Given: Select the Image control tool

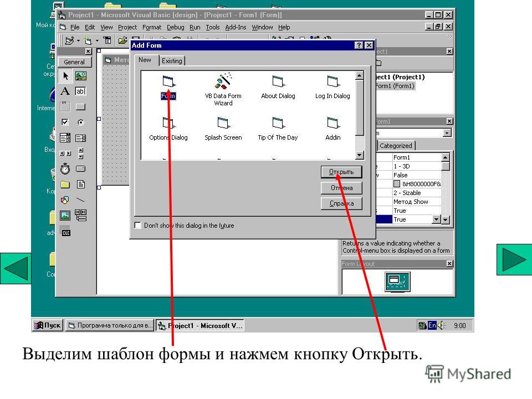Looking at the screenshot, I should [x=65, y=216].
